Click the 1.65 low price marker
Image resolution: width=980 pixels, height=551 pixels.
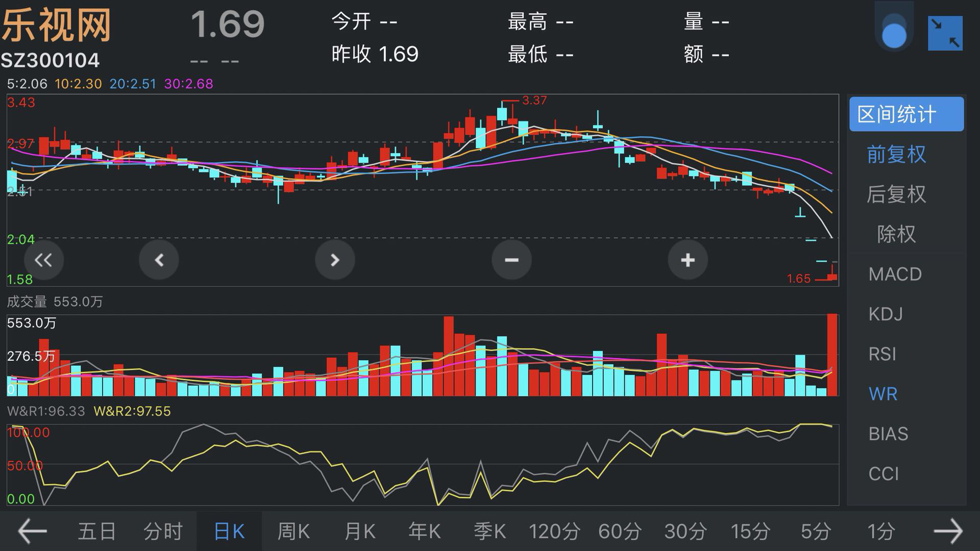pyautogui.click(x=799, y=279)
